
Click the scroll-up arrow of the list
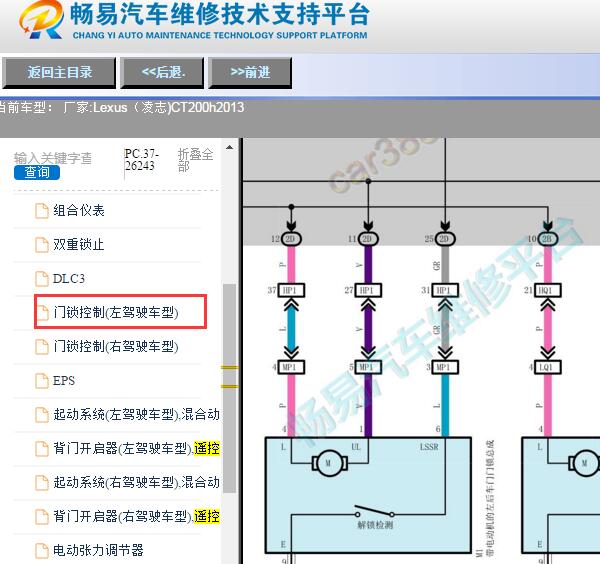coord(229,148)
